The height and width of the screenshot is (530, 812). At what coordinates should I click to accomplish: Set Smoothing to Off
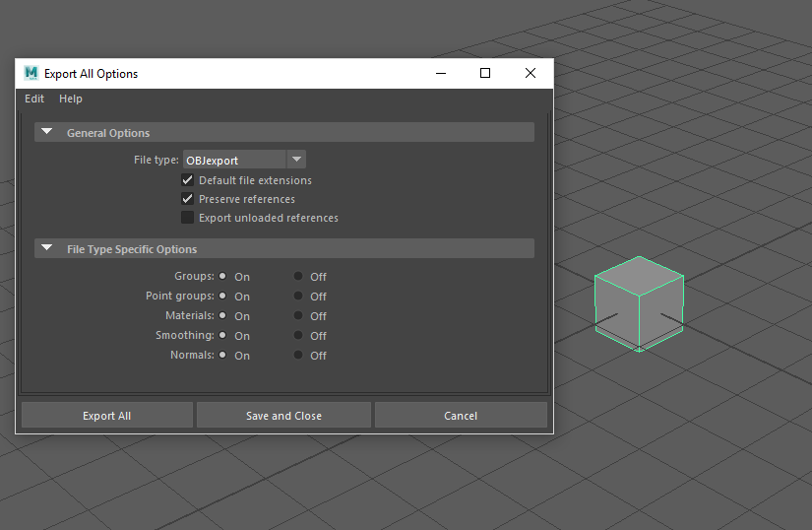(x=298, y=335)
